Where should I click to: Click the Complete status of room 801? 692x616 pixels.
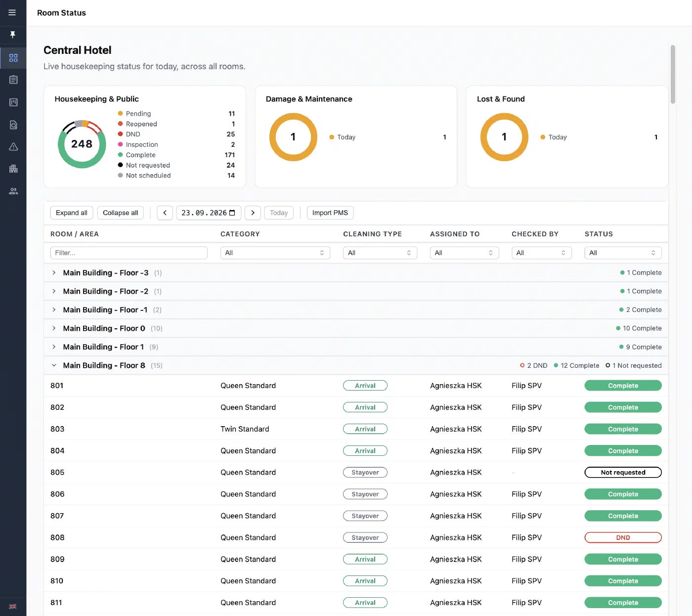tap(623, 386)
